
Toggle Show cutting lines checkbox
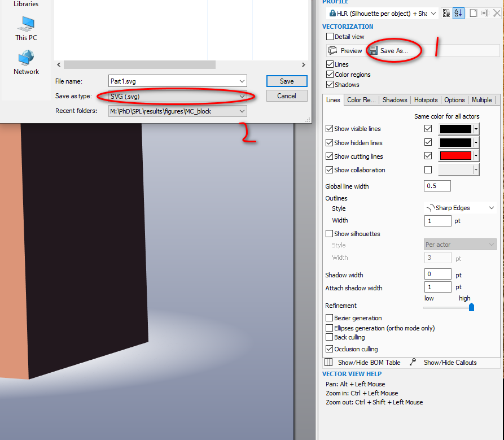[x=329, y=156]
